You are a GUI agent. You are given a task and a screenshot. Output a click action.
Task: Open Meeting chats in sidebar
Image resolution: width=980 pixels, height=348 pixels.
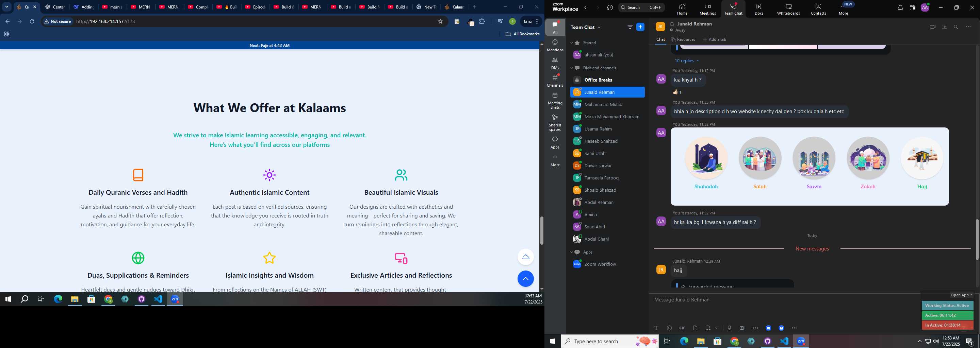[555, 101]
